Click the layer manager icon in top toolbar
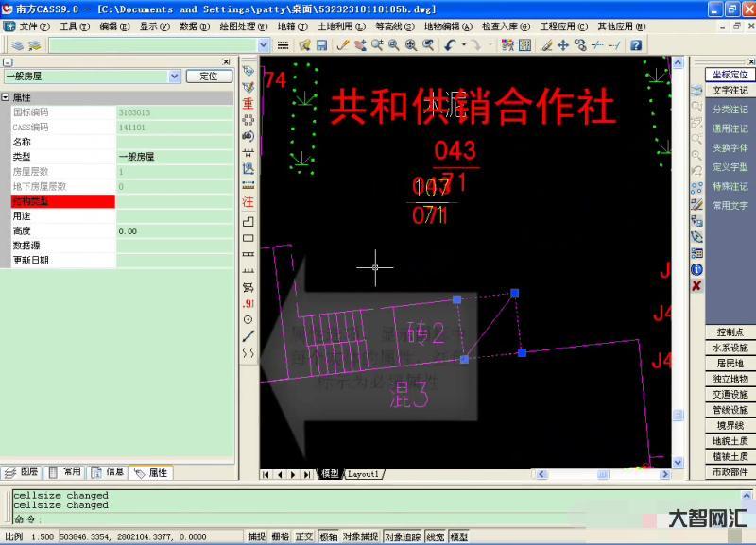The height and width of the screenshot is (545, 756). pyautogui.click(x=19, y=45)
